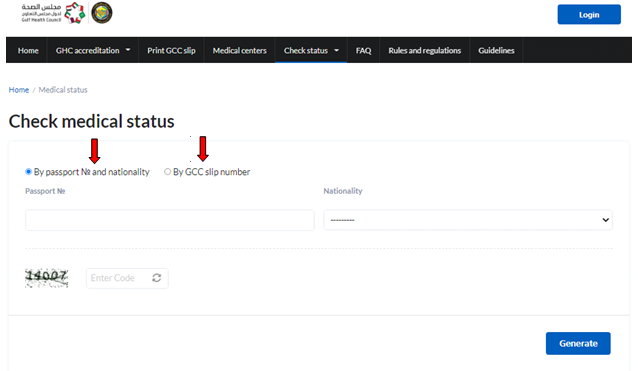The image size is (638, 371).
Task: Open Print GCC slip page
Action: pyautogui.click(x=171, y=50)
